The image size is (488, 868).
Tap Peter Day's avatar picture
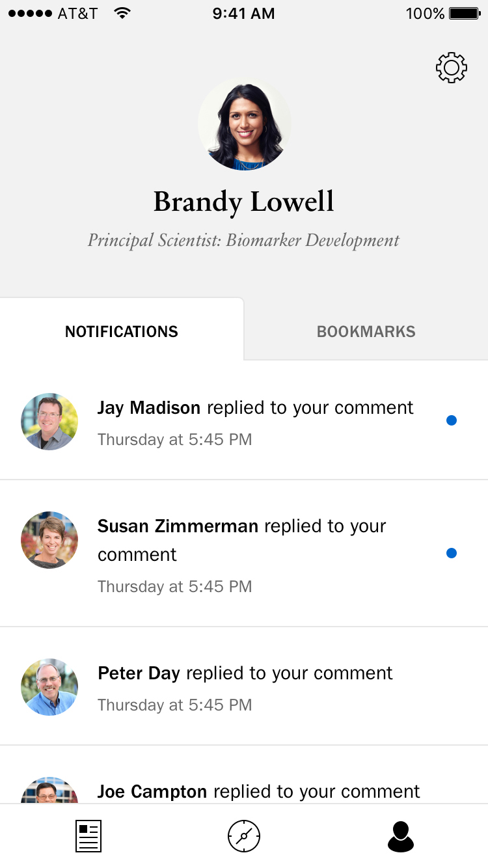click(x=49, y=687)
